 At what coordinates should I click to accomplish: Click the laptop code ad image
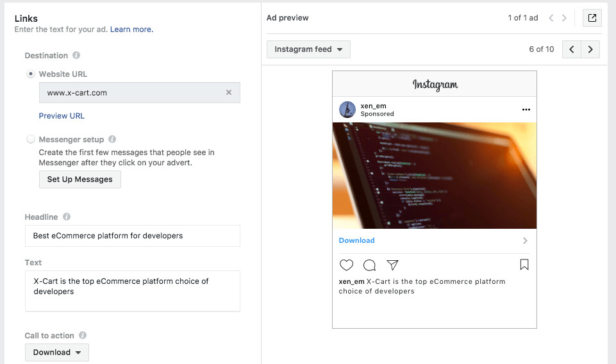click(x=435, y=176)
